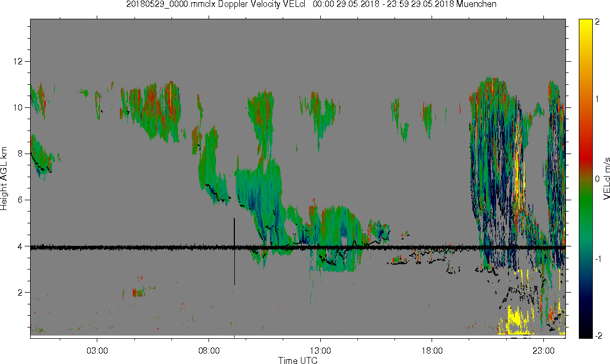Viewport: 610px width, 364px height.
Task: Click the colorbar value '-1'
Action: [x=598, y=259]
